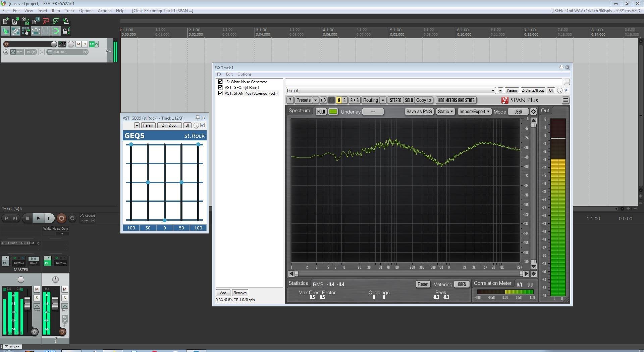The width and height of the screenshot is (644, 352).
Task: Expand the Static spectrum dropdown
Action: [x=445, y=112]
